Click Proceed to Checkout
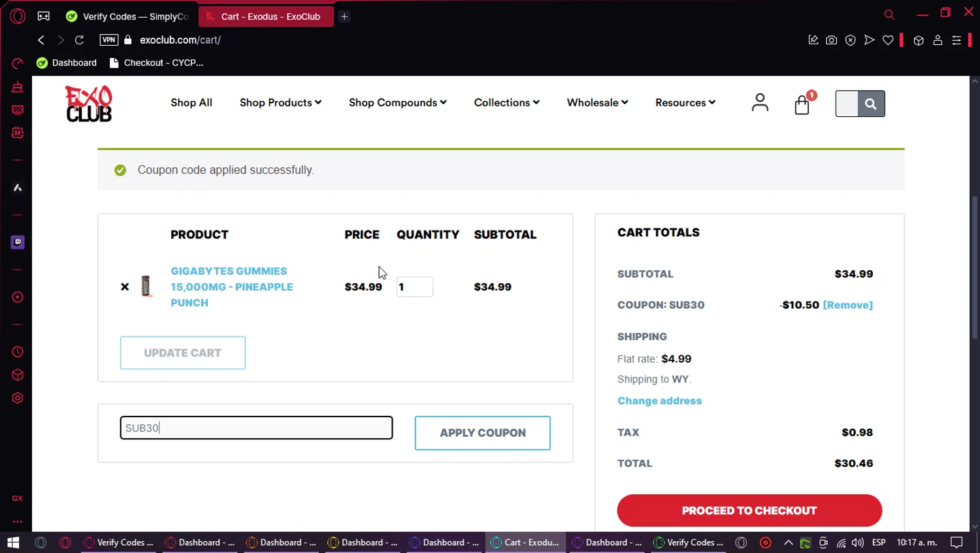The width and height of the screenshot is (980, 553). [x=749, y=511]
